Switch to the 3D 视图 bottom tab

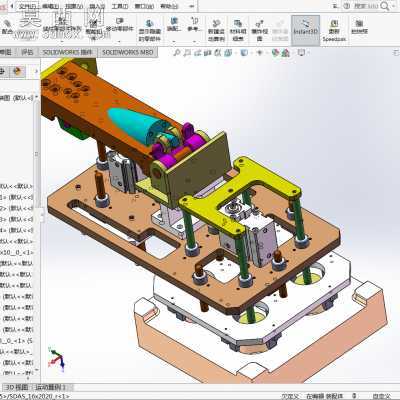tap(17, 387)
